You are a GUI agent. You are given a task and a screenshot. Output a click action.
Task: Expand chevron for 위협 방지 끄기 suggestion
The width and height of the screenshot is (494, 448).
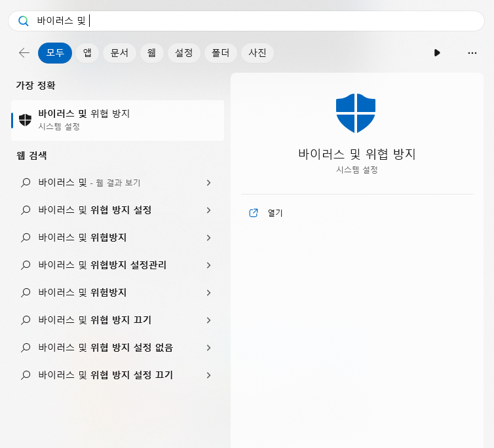tap(208, 320)
